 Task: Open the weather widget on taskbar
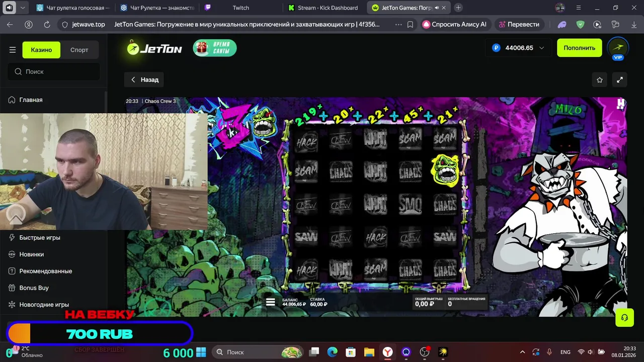pyautogui.click(x=25, y=351)
